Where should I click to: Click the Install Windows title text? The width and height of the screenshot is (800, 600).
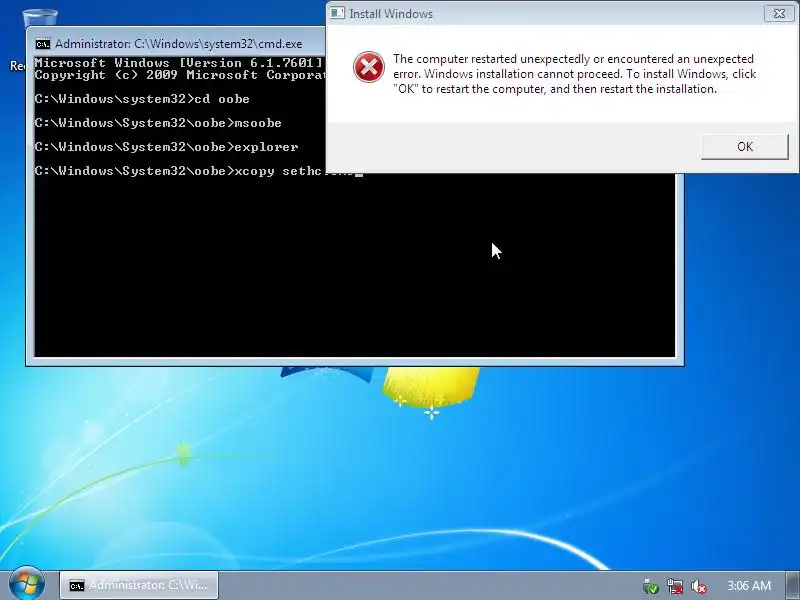click(x=391, y=14)
